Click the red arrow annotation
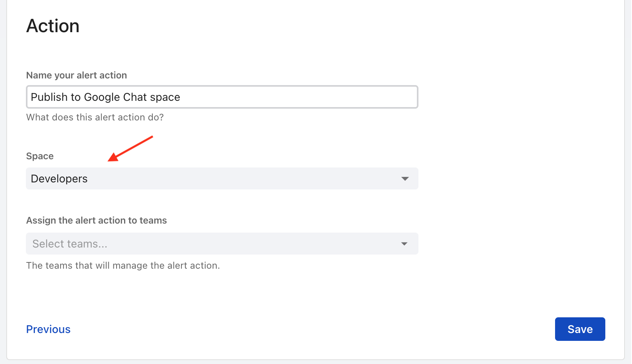This screenshot has width=632, height=364. point(130,149)
